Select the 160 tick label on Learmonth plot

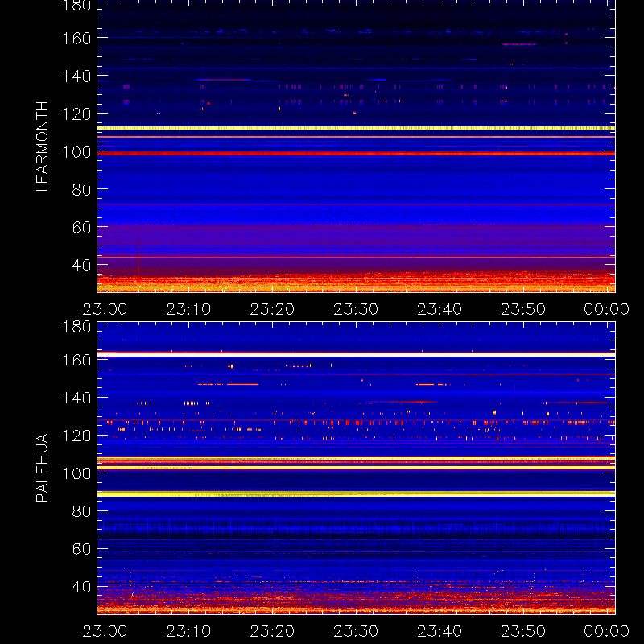[76, 39]
